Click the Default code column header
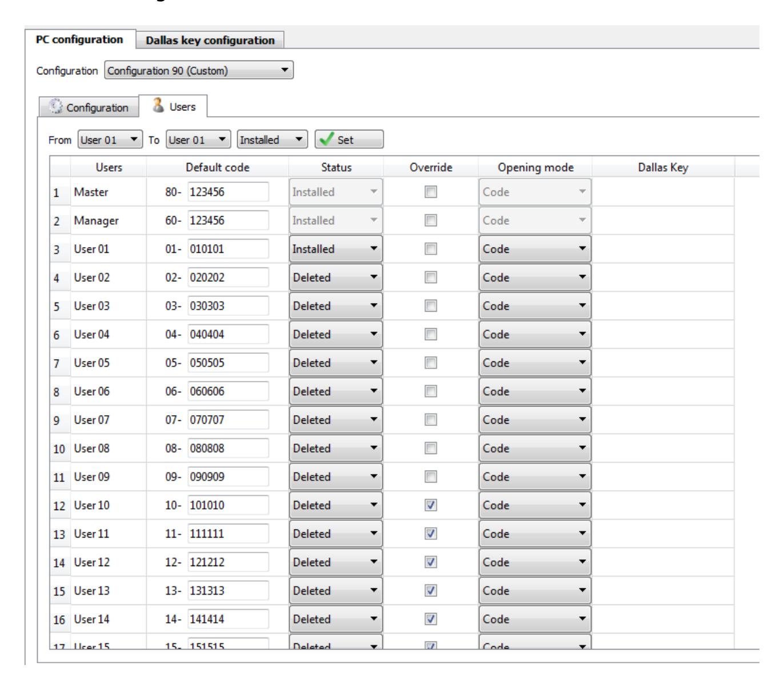The width and height of the screenshot is (784, 689). [x=218, y=168]
